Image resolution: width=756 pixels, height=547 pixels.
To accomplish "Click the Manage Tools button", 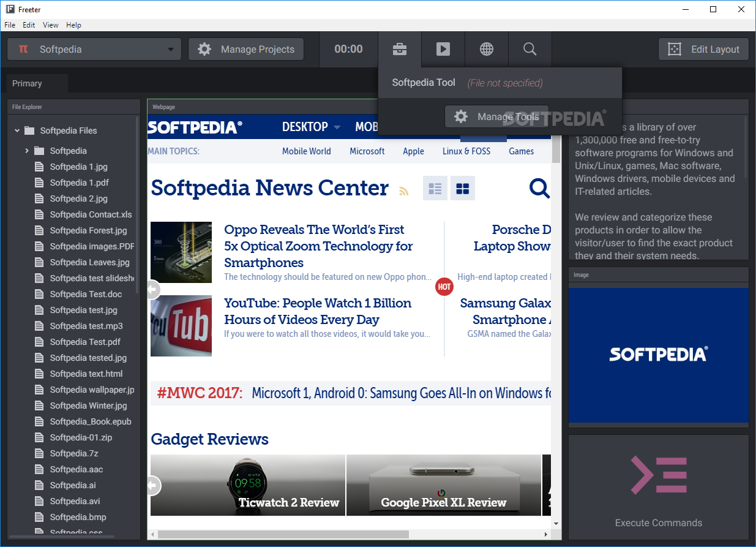I will click(x=496, y=116).
